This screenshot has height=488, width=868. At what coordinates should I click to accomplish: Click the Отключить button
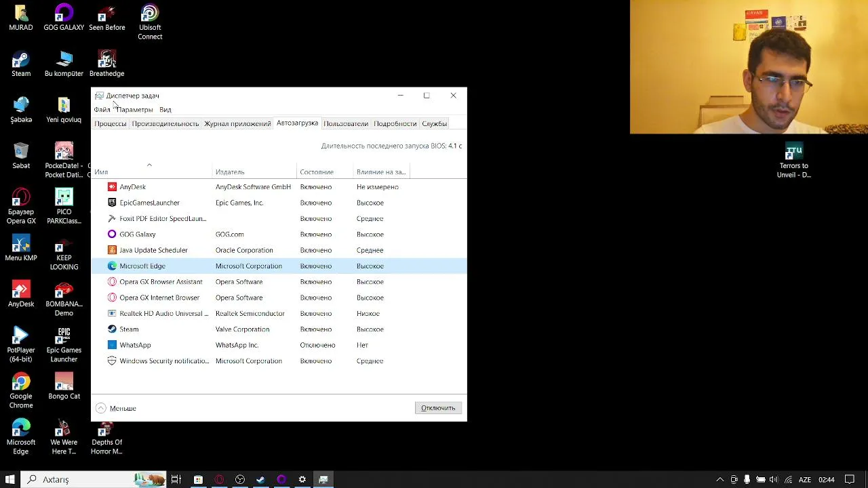click(x=438, y=408)
